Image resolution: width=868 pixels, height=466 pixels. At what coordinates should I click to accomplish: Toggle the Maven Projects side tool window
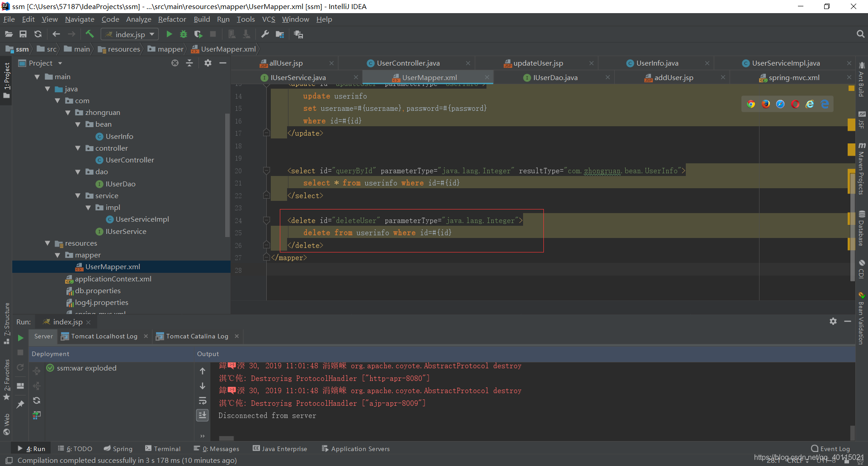(x=862, y=169)
